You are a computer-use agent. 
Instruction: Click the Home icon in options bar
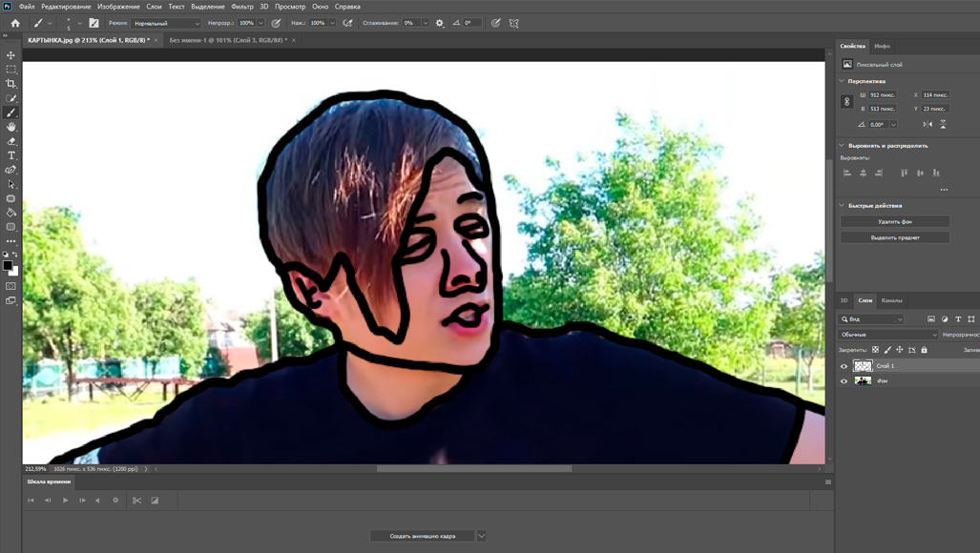(x=15, y=23)
